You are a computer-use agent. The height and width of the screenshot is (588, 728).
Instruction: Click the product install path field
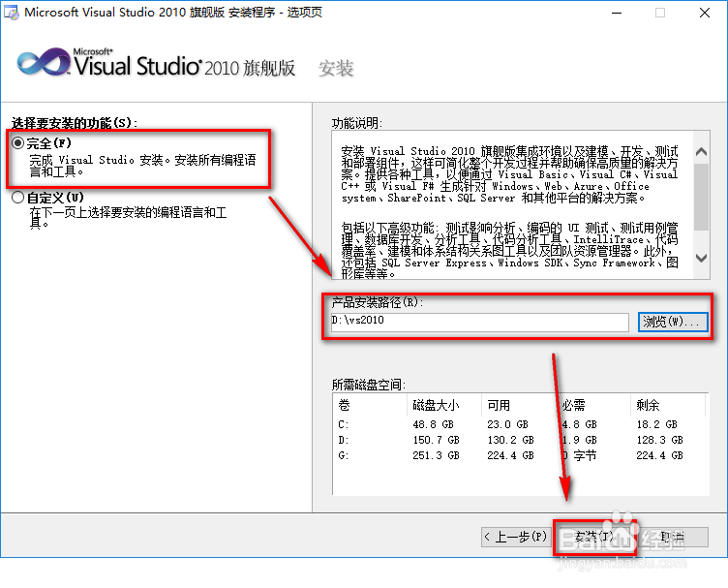(479, 322)
